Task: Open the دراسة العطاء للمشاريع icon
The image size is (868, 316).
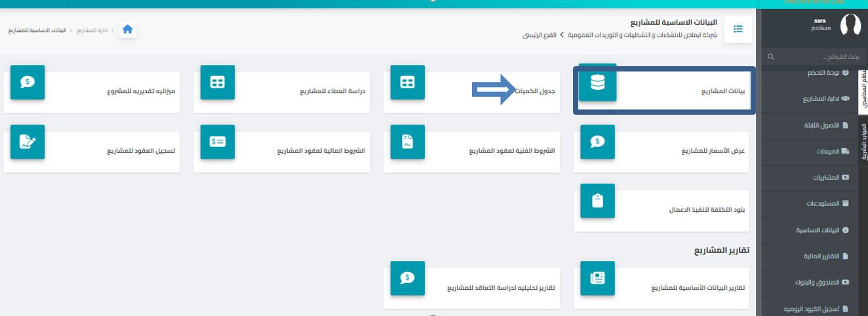Action: coord(217,83)
